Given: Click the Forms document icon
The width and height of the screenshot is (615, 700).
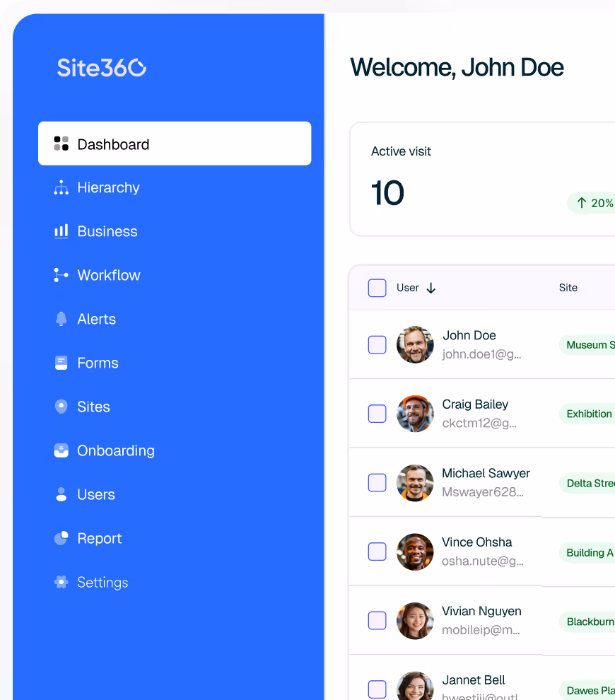Looking at the screenshot, I should tap(61, 363).
